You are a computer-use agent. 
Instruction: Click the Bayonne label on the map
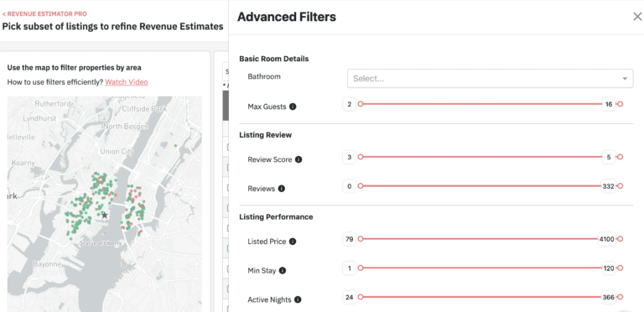47,263
